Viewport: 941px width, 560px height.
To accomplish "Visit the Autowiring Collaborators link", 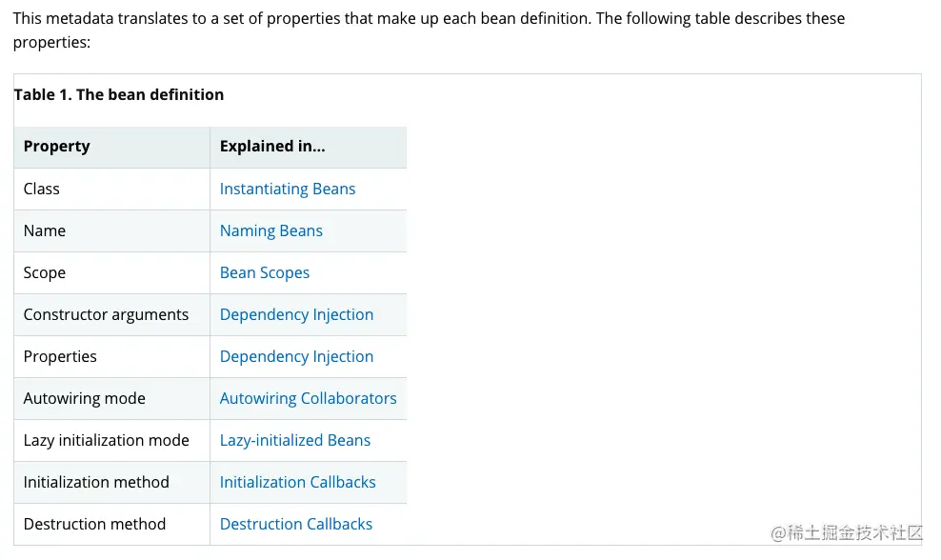I will click(308, 398).
